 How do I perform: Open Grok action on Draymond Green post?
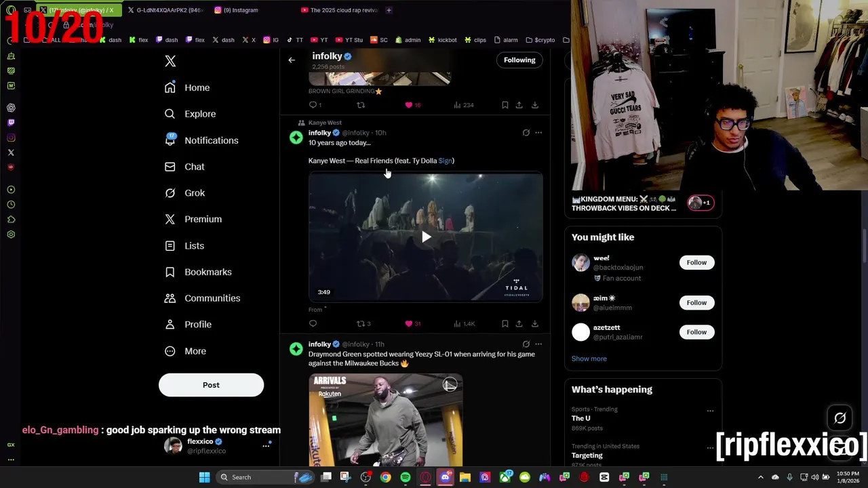pos(526,344)
